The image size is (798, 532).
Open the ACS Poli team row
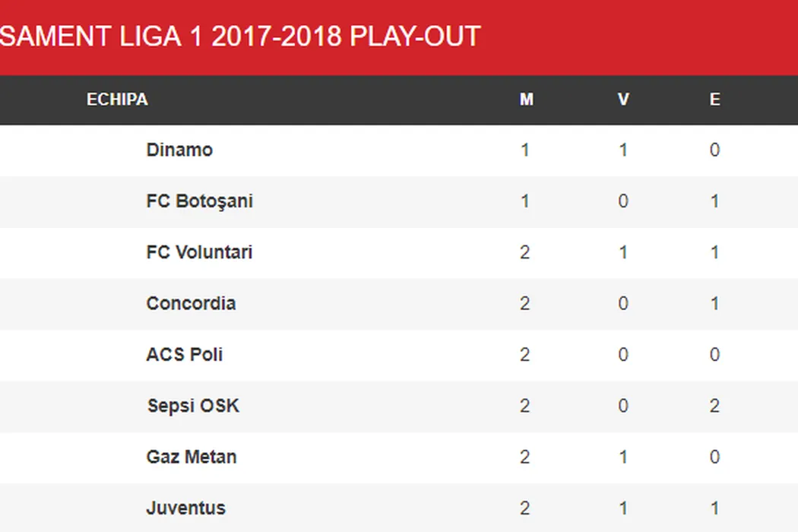pos(184,354)
